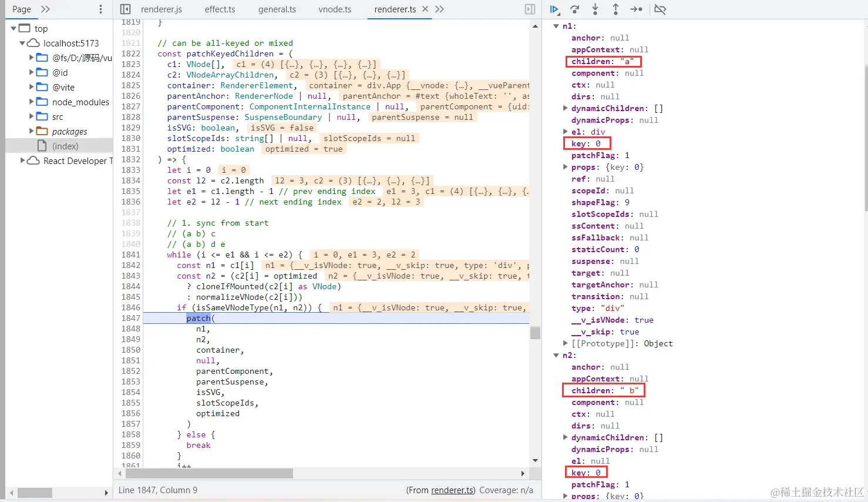
Task: Click the src folder icon
Action: point(42,116)
